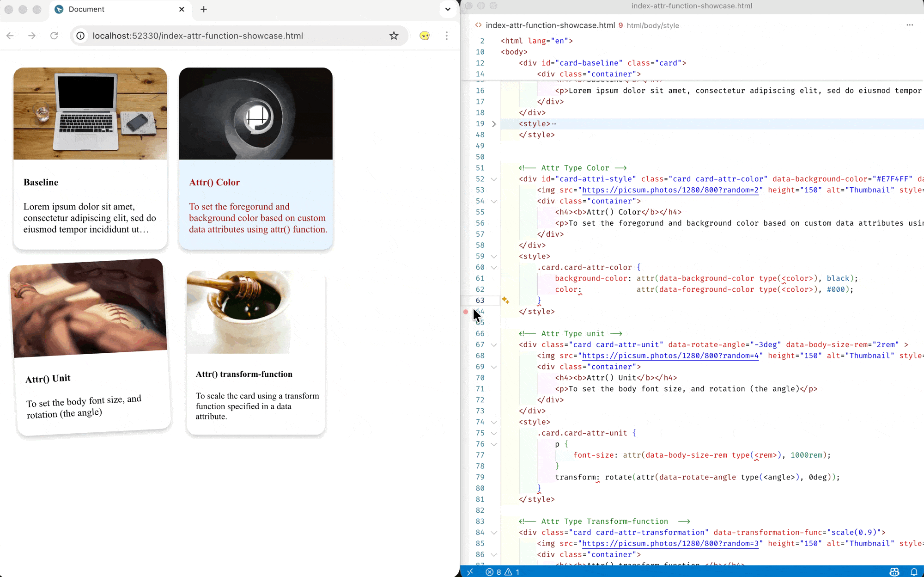This screenshot has height=577, width=924.
Task: Open the browser tab search dropdown
Action: 447,9
